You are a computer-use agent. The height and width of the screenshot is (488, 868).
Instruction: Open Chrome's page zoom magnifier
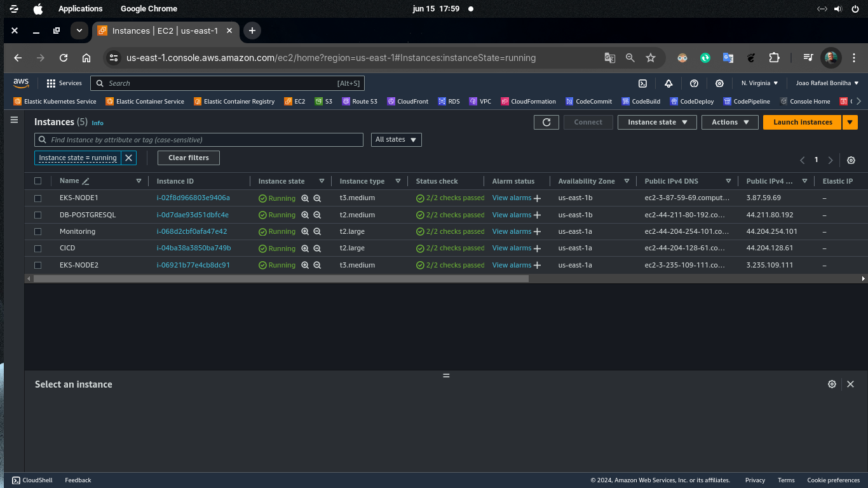(630, 58)
